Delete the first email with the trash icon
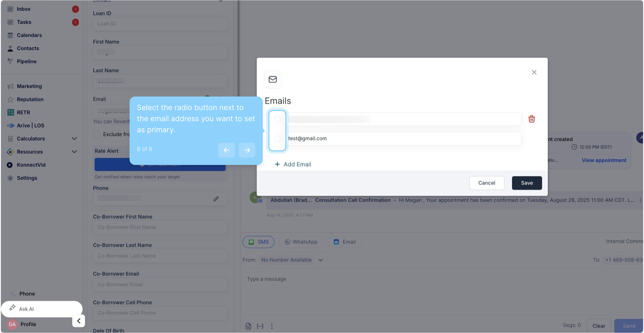 pyautogui.click(x=531, y=119)
